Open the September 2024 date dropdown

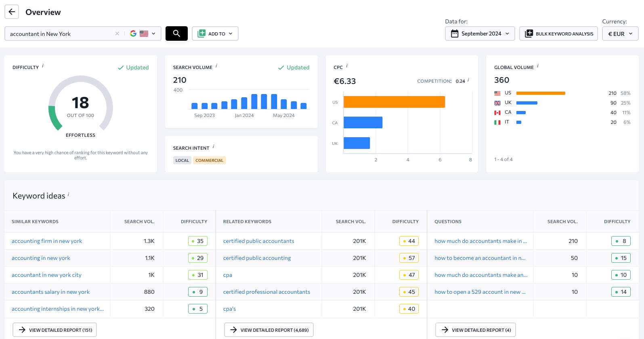[480, 33]
